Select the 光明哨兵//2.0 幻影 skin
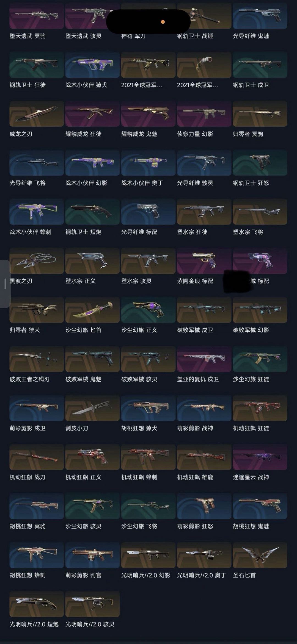 pyautogui.click(x=148, y=555)
